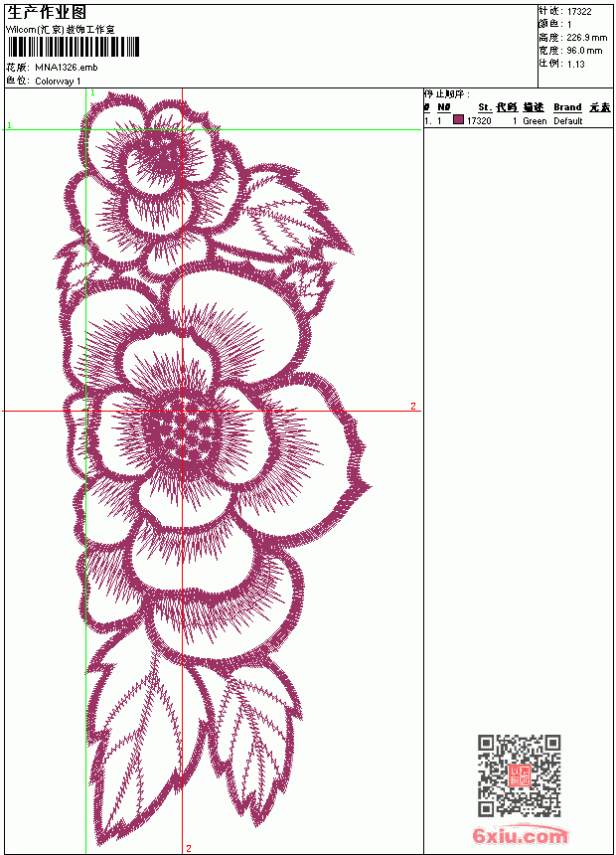Click the stitch count value 17322
616x855 pixels.
coord(579,12)
